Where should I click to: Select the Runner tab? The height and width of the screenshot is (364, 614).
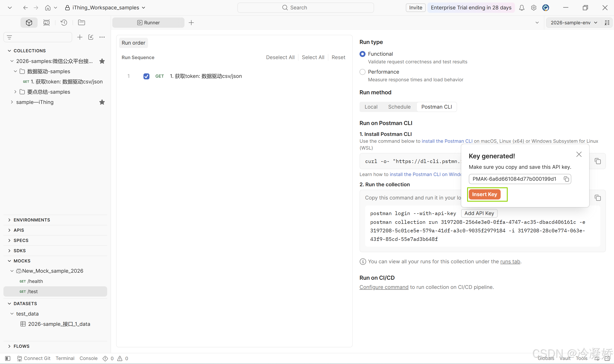tap(148, 23)
